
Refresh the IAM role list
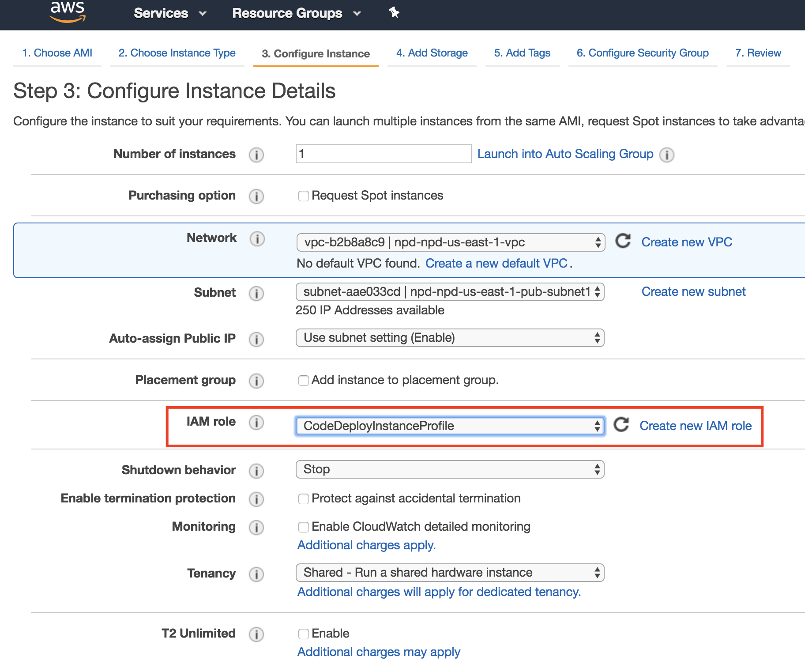(621, 425)
